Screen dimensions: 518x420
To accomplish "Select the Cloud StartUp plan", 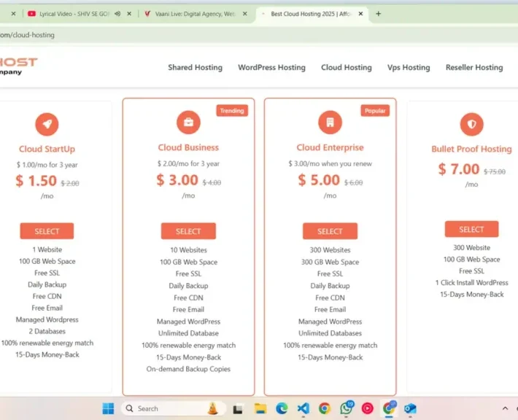I will pyautogui.click(x=47, y=231).
